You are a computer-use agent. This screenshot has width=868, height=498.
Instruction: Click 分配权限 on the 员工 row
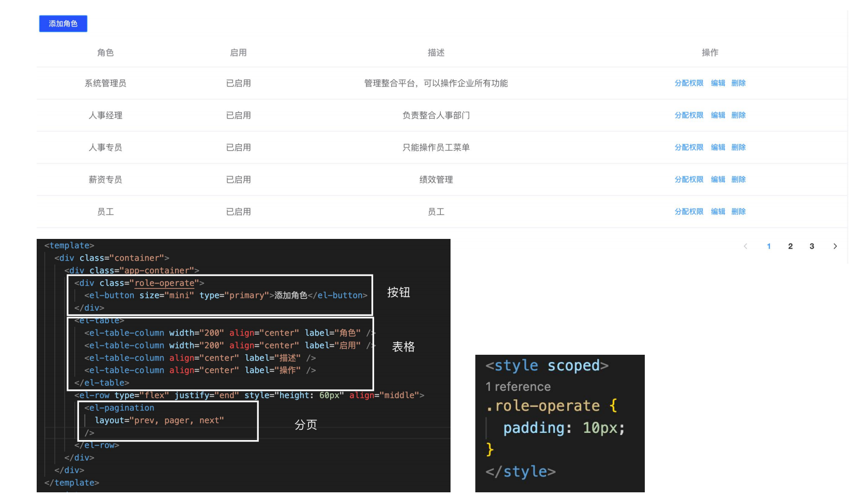tap(689, 212)
